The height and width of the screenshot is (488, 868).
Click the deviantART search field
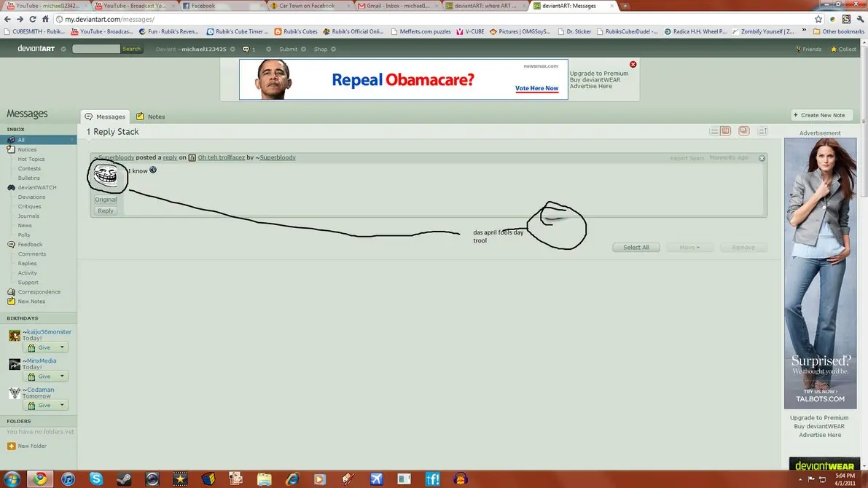[x=95, y=50]
